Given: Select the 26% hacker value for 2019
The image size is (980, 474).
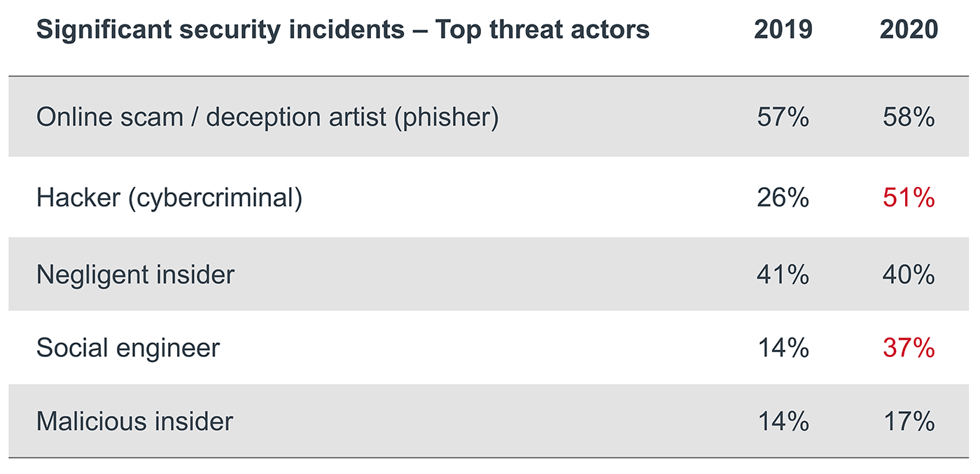Looking at the screenshot, I should pyautogui.click(x=783, y=198).
